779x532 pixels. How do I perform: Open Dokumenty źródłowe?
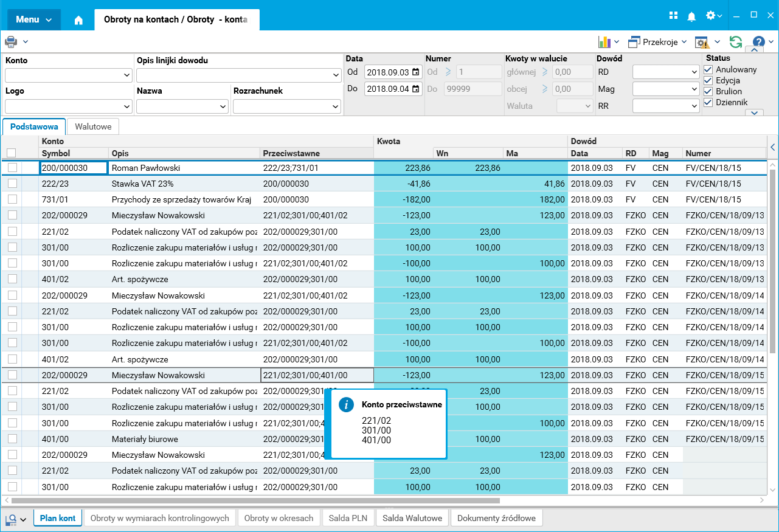[496, 518]
